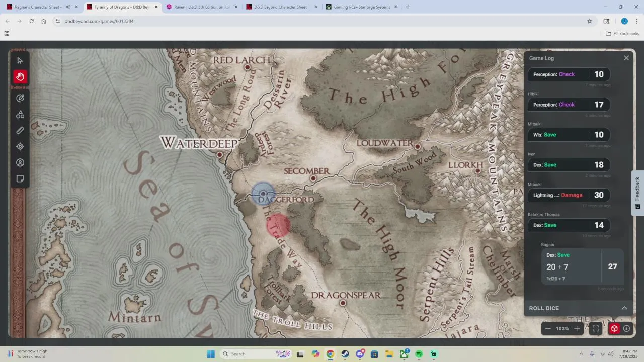
Task: Open the clock and date flyout
Action: 630,354
